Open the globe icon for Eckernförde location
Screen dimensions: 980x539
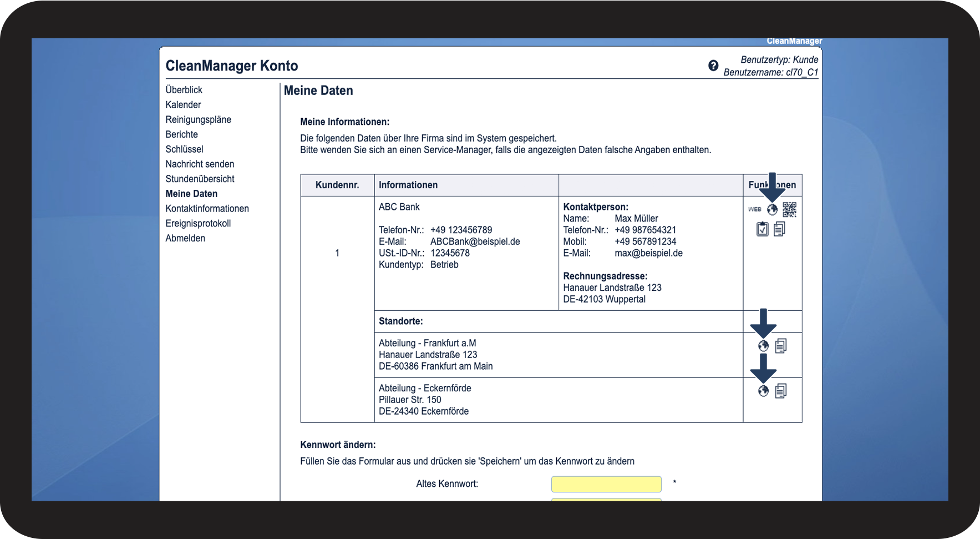point(764,391)
